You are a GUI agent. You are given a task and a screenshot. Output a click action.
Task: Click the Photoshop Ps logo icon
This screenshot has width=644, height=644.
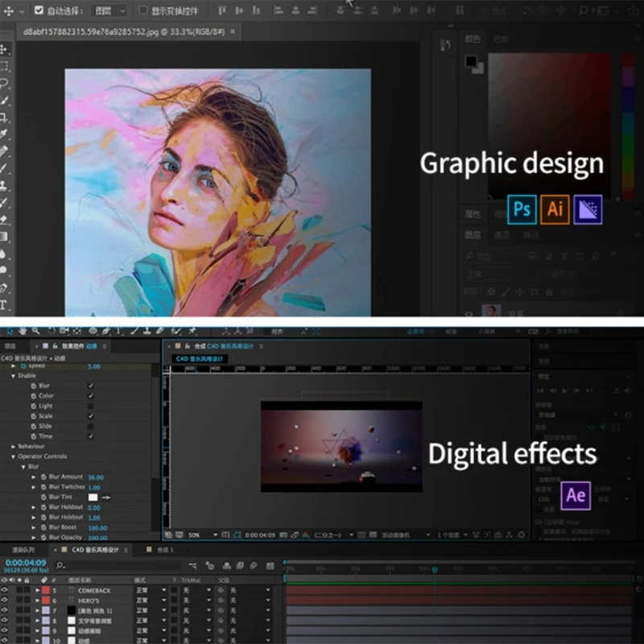pyautogui.click(x=522, y=209)
